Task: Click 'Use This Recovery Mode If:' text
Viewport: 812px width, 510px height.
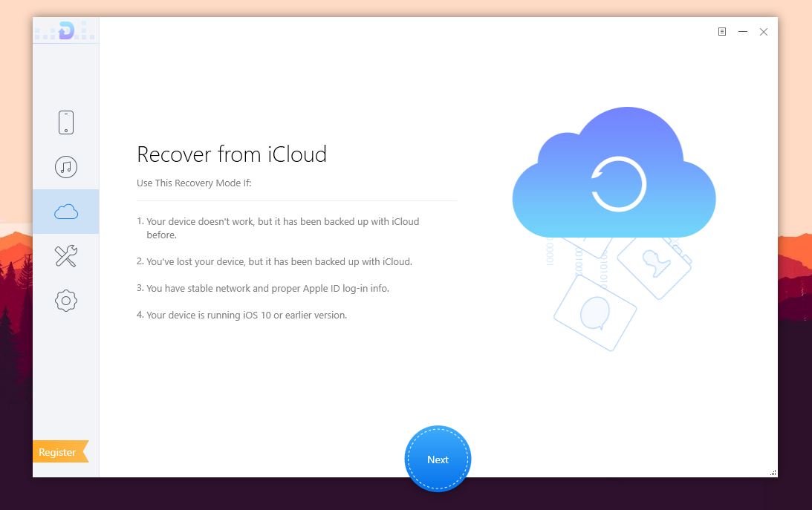Action: (194, 183)
